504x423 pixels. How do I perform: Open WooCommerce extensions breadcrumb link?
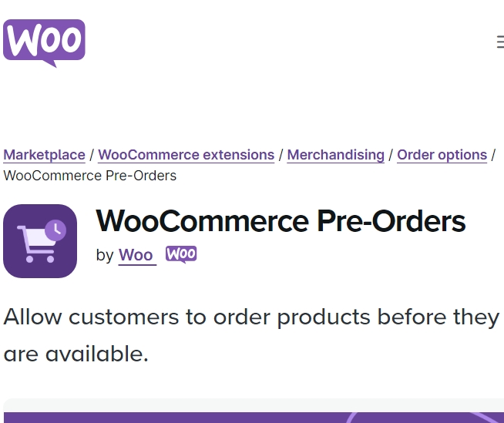pyautogui.click(x=186, y=155)
